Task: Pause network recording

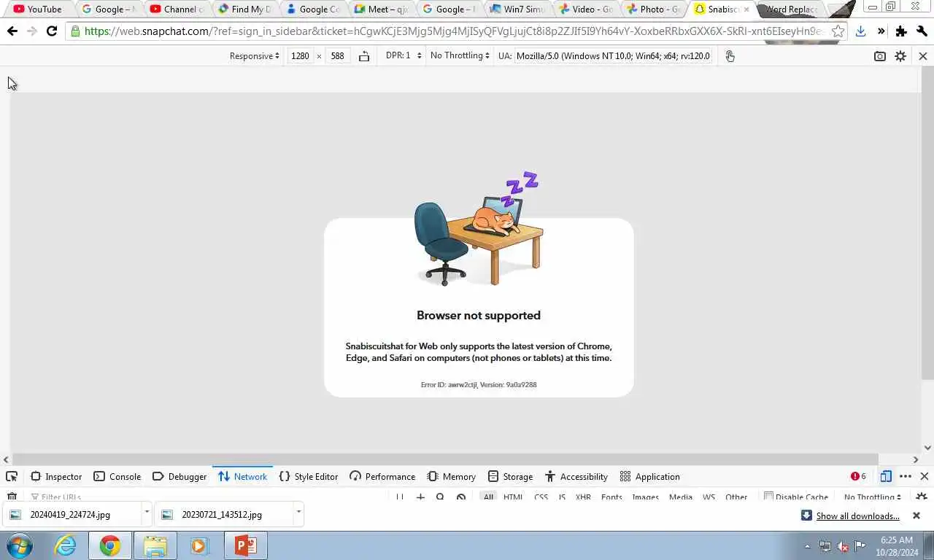Action: tap(399, 497)
